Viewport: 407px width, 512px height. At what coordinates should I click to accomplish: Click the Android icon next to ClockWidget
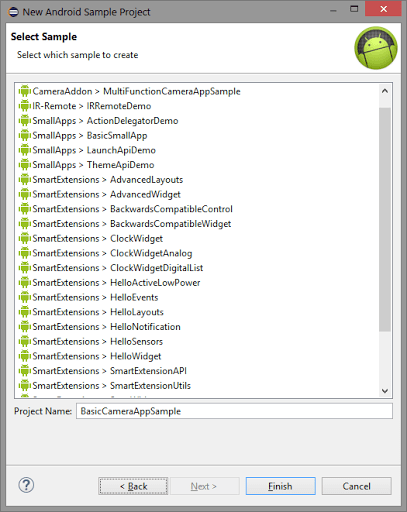point(24,238)
